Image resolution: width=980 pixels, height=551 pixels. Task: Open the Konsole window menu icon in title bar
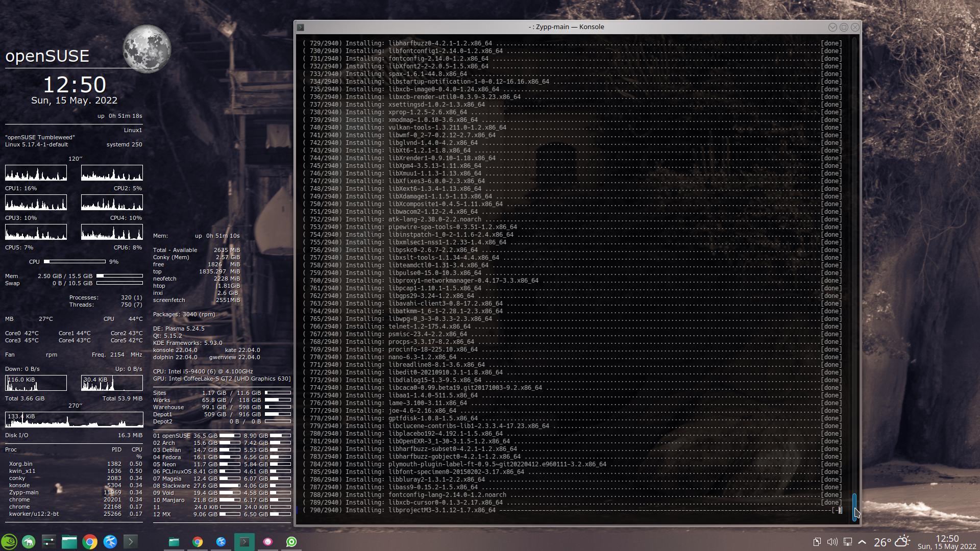click(x=301, y=27)
